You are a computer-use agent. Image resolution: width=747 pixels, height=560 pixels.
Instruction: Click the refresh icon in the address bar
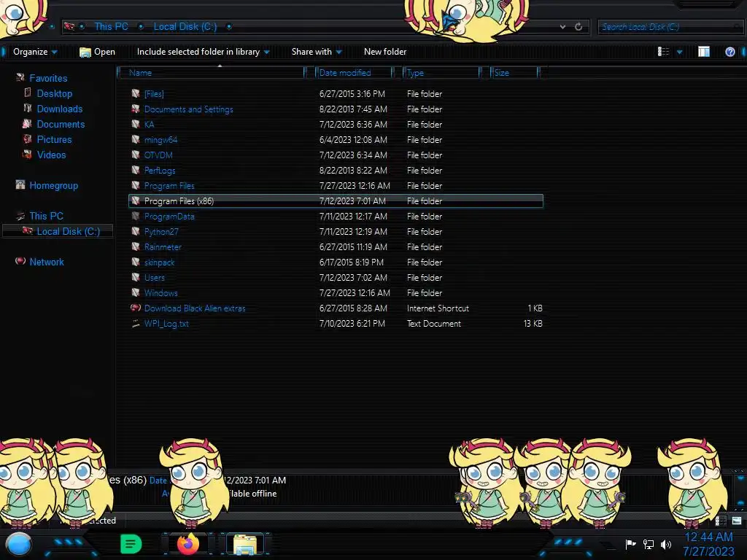pyautogui.click(x=578, y=27)
